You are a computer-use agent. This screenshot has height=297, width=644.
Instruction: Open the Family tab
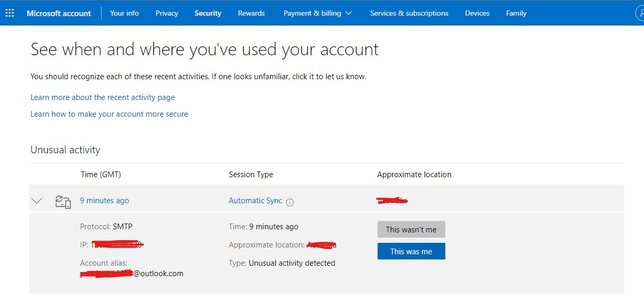click(x=516, y=13)
